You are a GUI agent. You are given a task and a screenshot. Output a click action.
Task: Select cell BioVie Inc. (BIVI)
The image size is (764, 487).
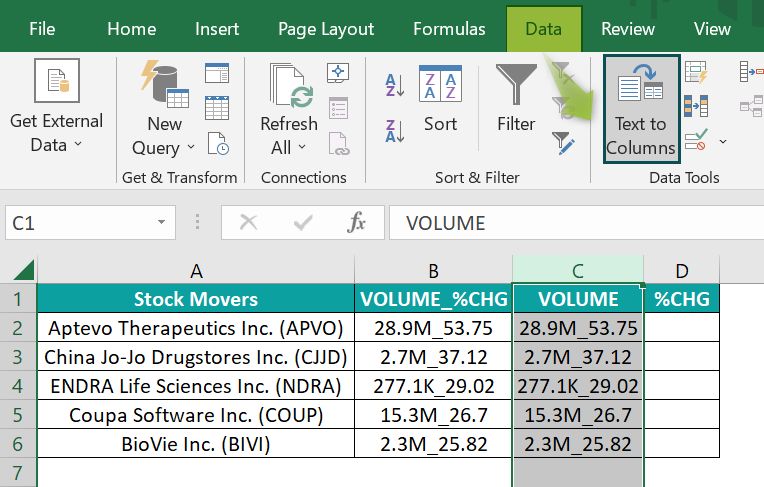[196, 444]
